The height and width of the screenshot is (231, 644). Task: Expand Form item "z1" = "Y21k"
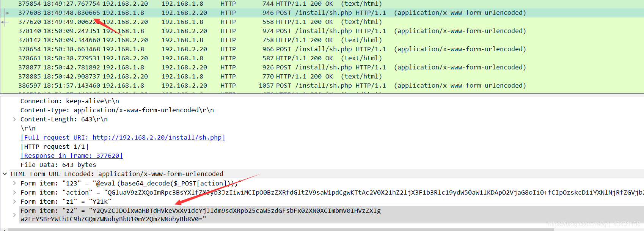tap(14, 201)
